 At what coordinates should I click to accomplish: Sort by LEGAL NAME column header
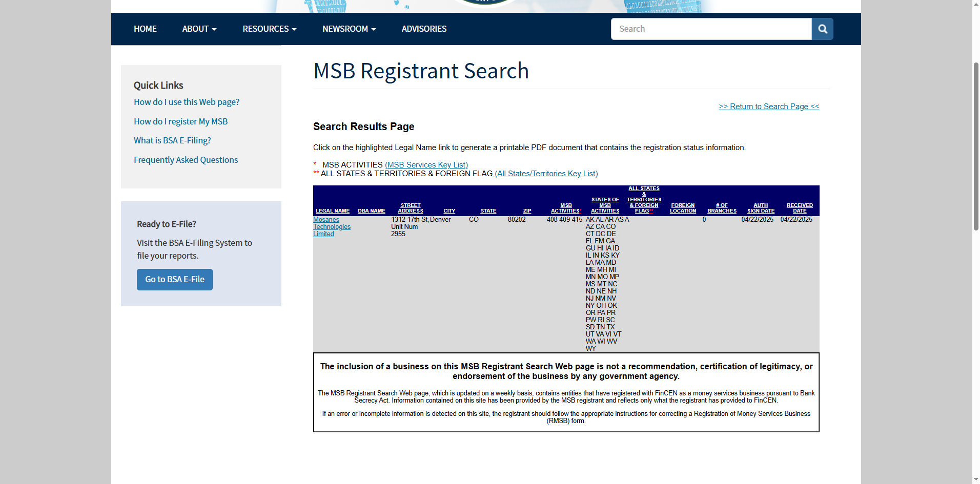click(333, 211)
